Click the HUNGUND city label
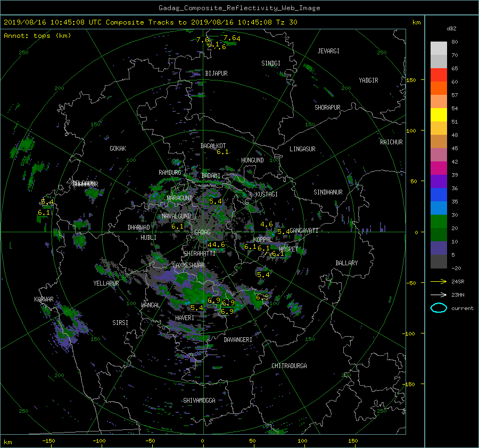Viewport: 479px width, 448px height. 252,160
